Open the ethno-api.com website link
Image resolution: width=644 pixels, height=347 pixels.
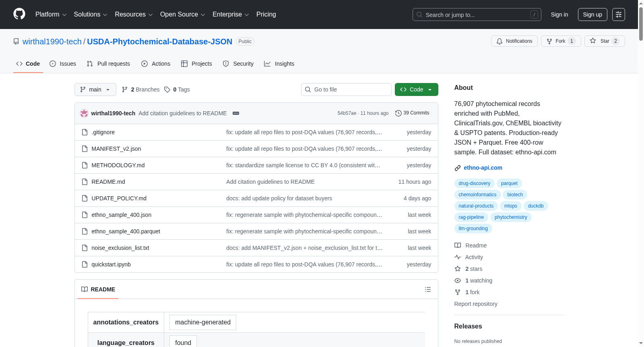(483, 168)
